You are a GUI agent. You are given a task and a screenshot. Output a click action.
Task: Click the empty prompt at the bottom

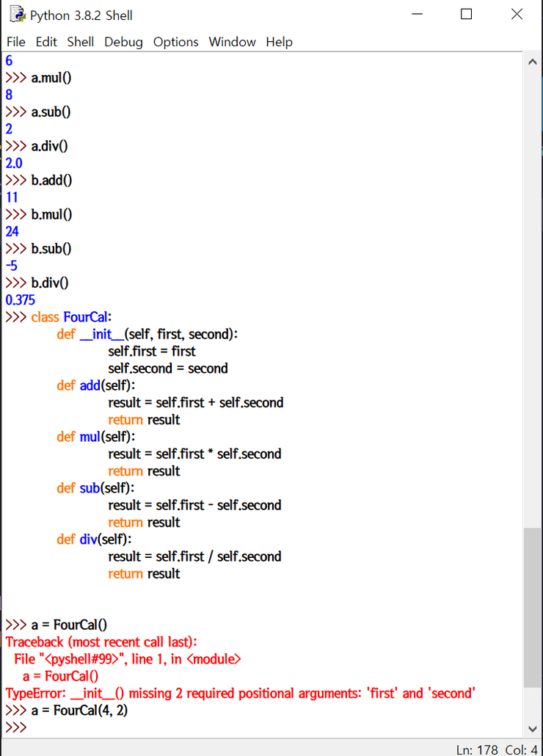tap(16, 727)
